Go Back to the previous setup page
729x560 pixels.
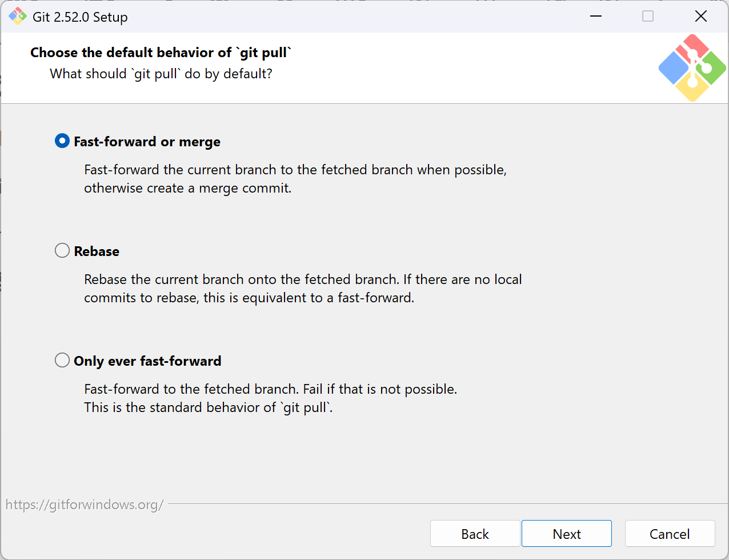point(475,534)
